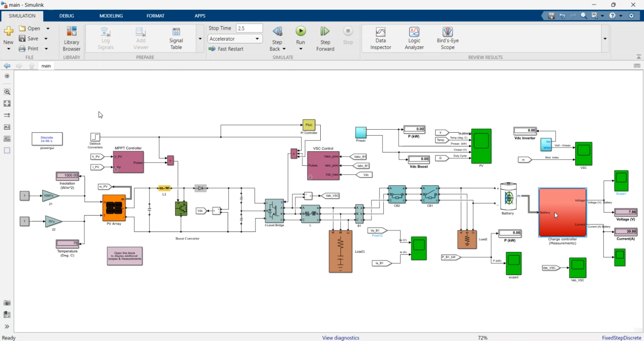Image resolution: width=644 pixels, height=341 pixels.
Task: Open the Library Browser
Action: tap(71, 38)
